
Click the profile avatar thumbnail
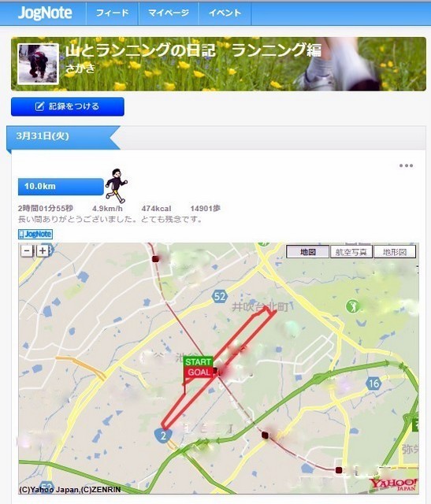[38, 64]
